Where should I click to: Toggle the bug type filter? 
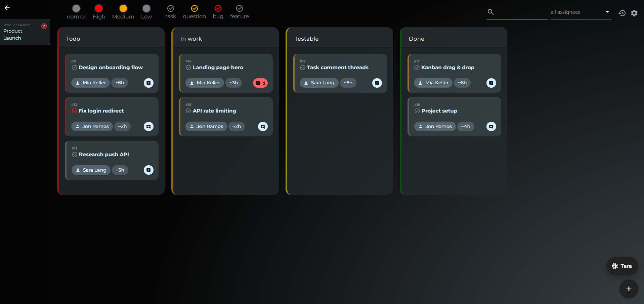[x=218, y=12]
